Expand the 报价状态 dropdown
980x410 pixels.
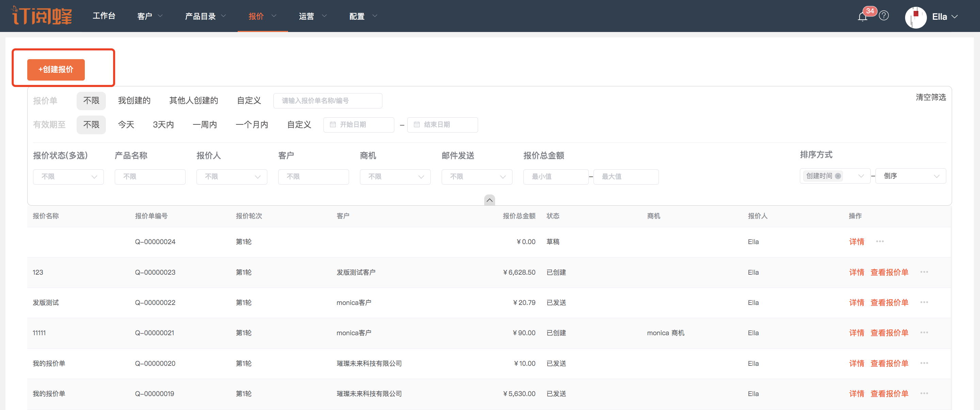tap(68, 177)
